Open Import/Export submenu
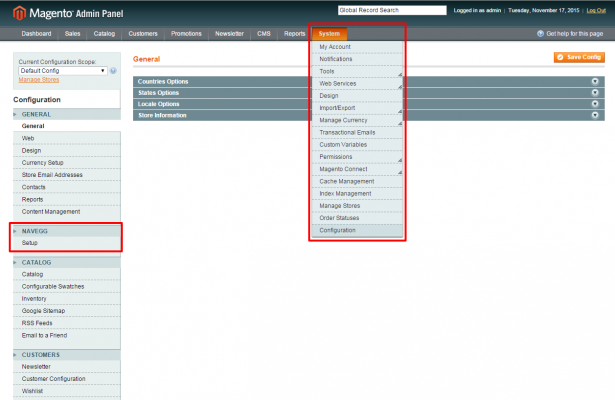The width and height of the screenshot is (615, 400). (357, 108)
